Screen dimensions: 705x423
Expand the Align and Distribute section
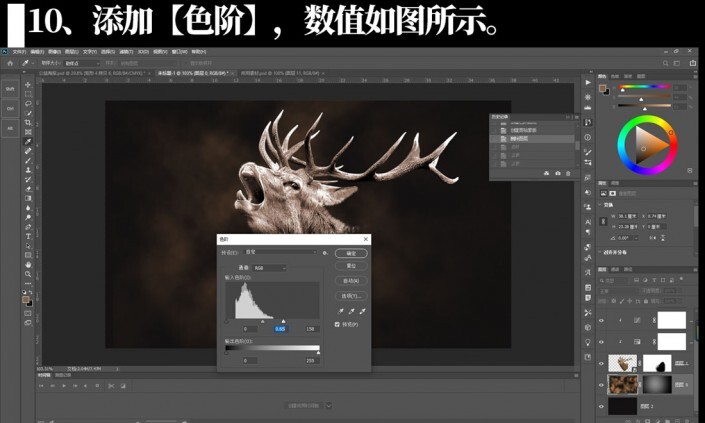pyautogui.click(x=600, y=252)
